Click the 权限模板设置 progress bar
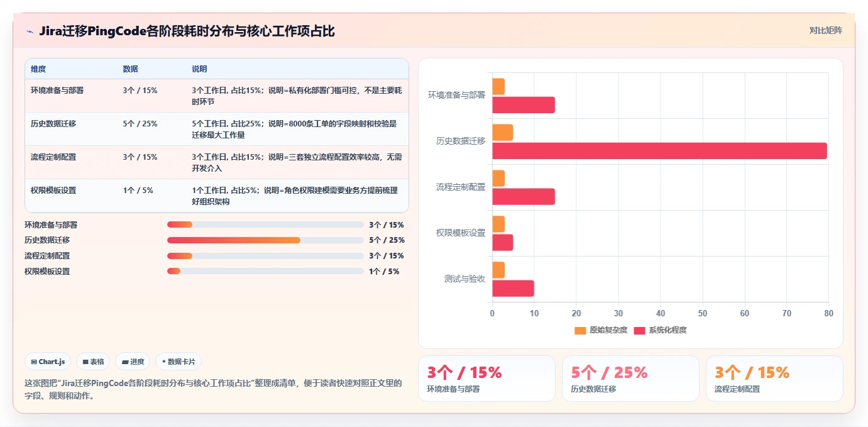This screenshot has height=427, width=868. click(x=265, y=271)
